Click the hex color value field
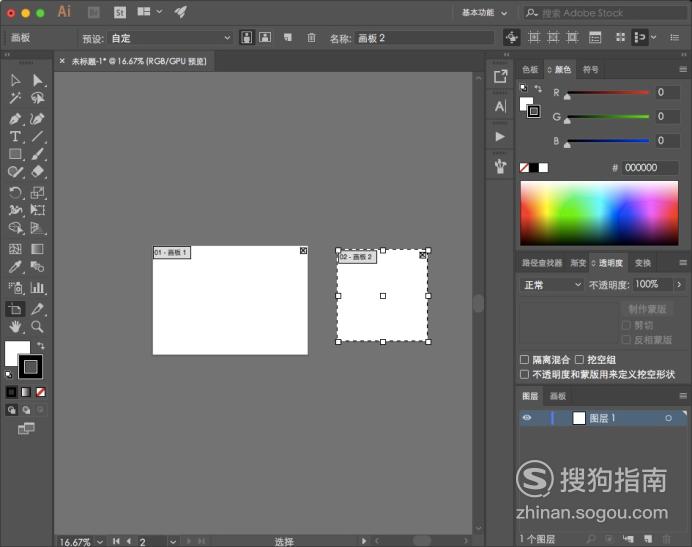 click(x=650, y=168)
